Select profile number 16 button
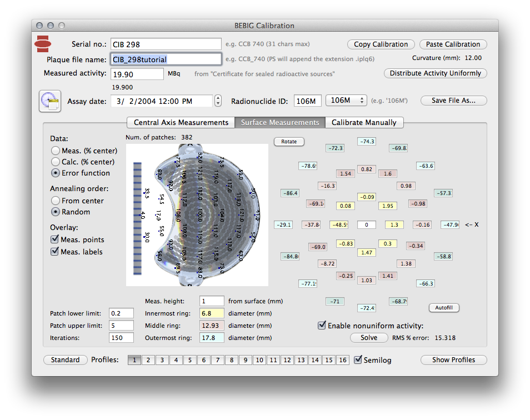Image resolution: width=530 pixels, height=420 pixels. click(343, 360)
